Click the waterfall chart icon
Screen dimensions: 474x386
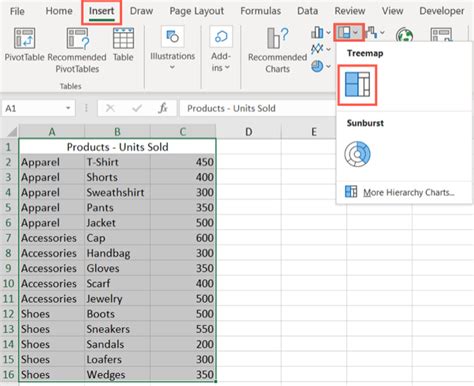pyautogui.click(x=371, y=33)
